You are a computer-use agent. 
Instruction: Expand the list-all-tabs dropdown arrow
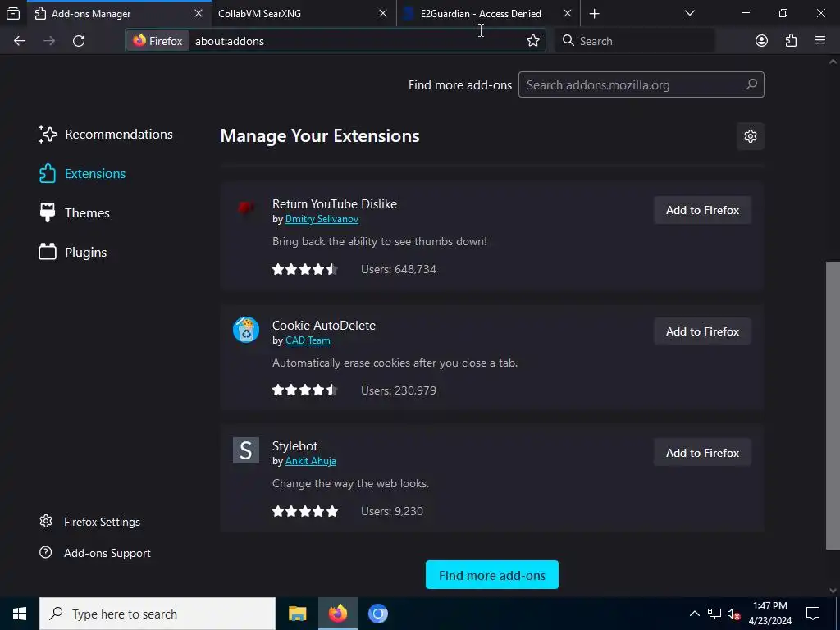689,13
